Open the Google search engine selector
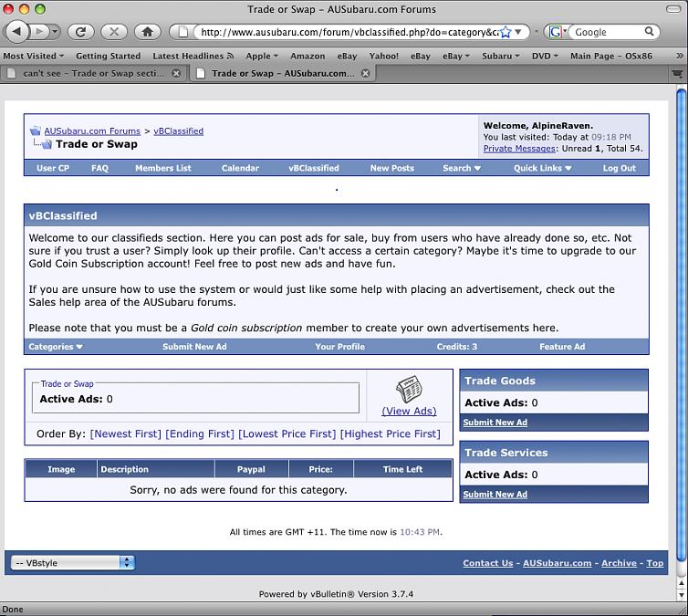 pyautogui.click(x=558, y=32)
